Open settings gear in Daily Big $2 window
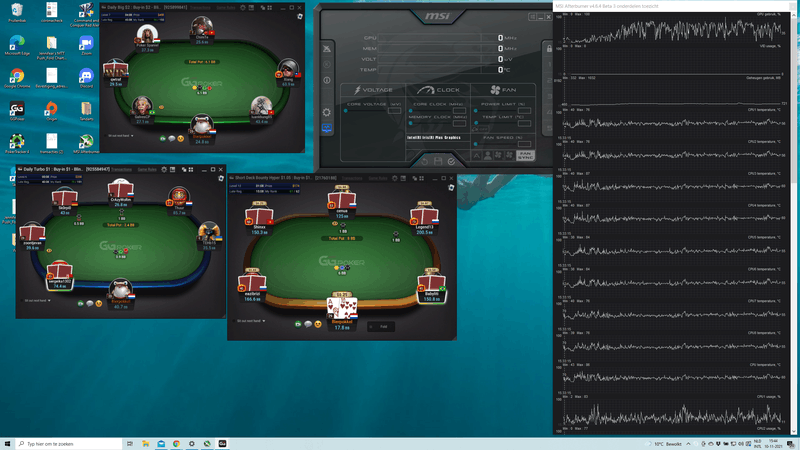Image resolution: width=800 pixels, height=450 pixels. 243,8
